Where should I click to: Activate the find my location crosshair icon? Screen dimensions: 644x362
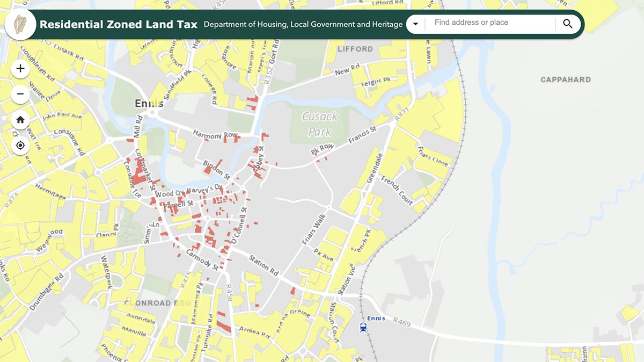tap(20, 145)
